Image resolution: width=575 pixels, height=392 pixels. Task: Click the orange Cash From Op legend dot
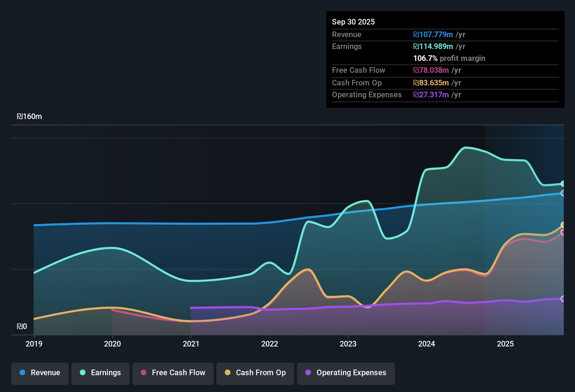[228, 373]
